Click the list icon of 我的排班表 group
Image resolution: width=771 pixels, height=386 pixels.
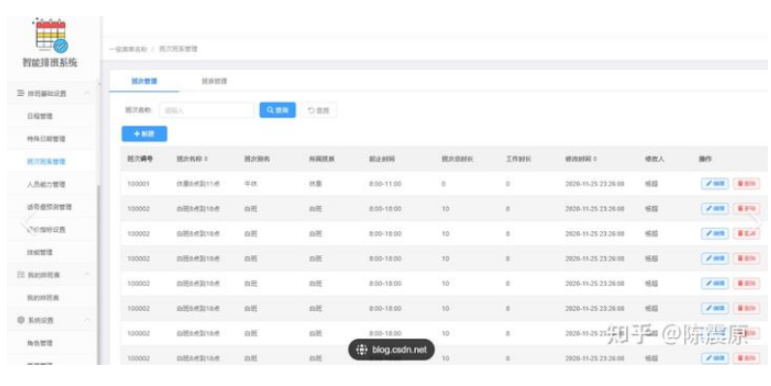[x=20, y=274]
